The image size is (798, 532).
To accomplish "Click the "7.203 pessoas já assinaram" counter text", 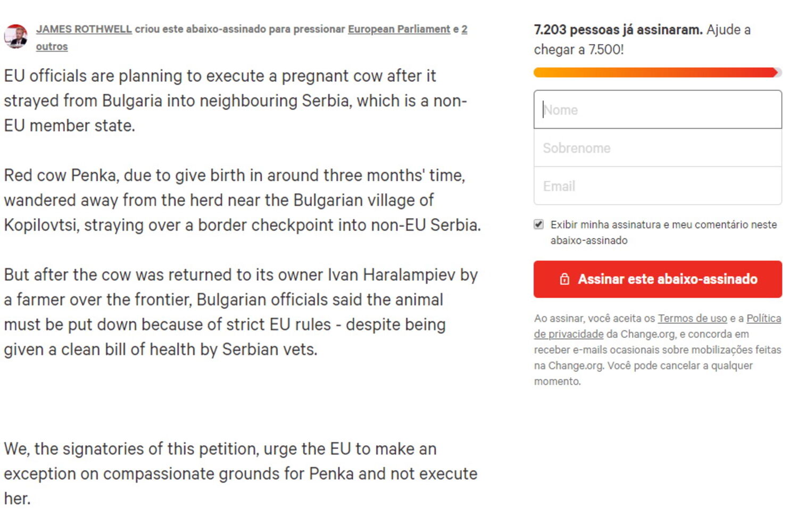I will (618, 30).
